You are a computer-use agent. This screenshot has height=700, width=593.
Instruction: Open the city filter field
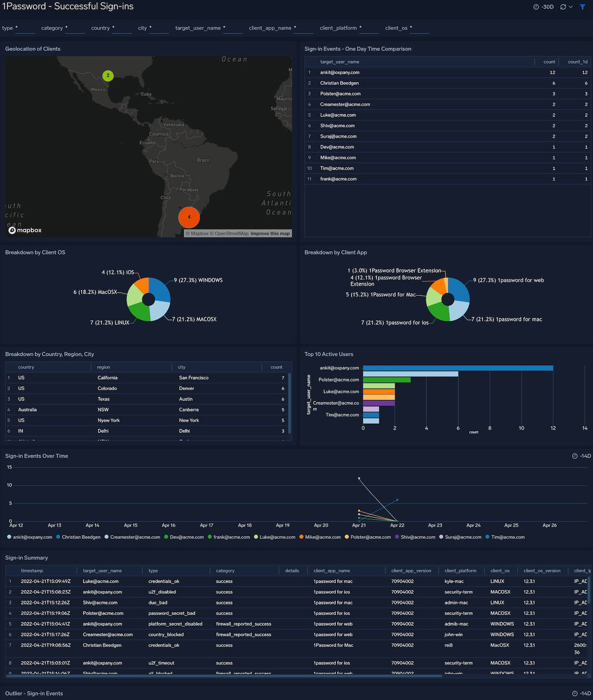pyautogui.click(x=159, y=28)
